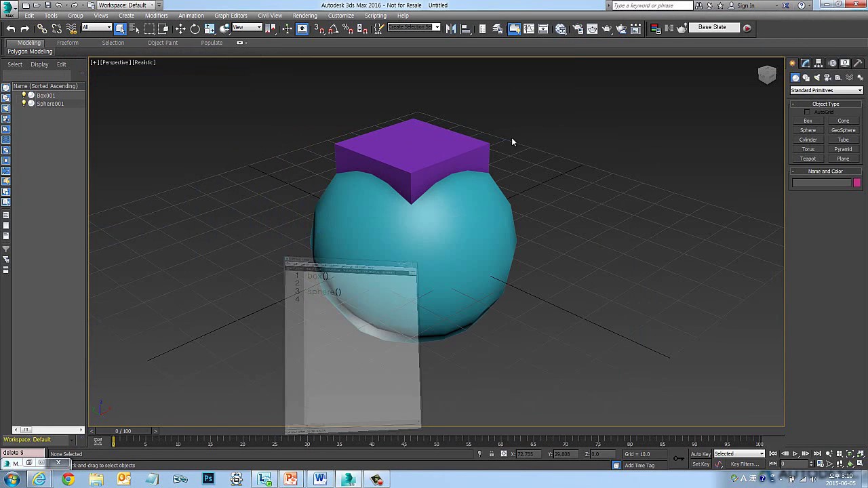This screenshot has width=868, height=488.
Task: Click the object name input field
Action: 821,183
